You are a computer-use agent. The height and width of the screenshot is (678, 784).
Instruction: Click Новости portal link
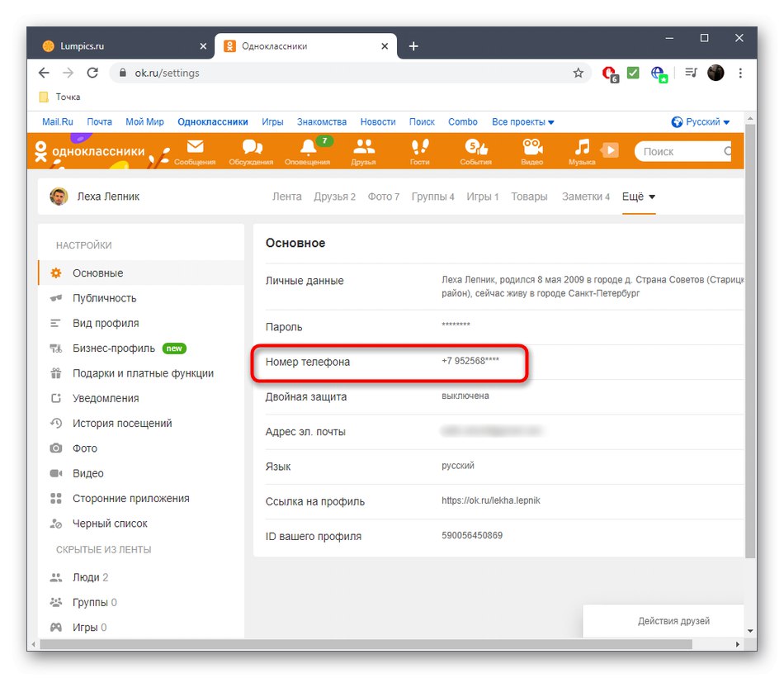pos(378,121)
